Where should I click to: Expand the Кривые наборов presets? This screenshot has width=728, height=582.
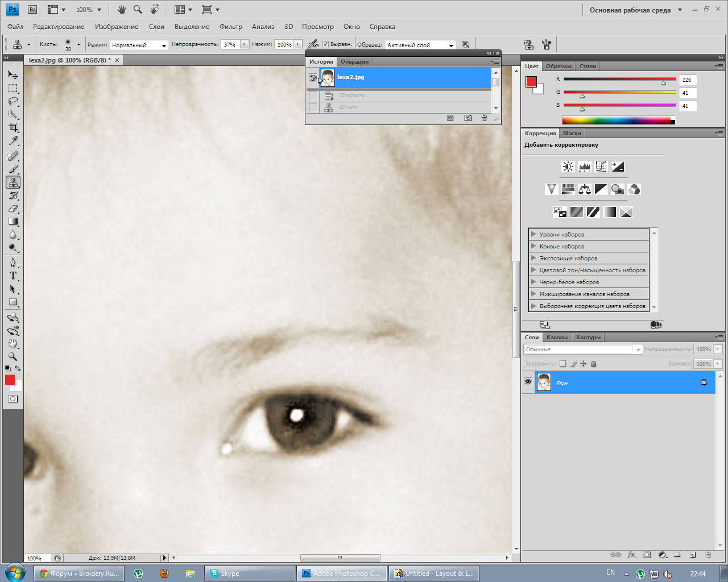coord(533,246)
